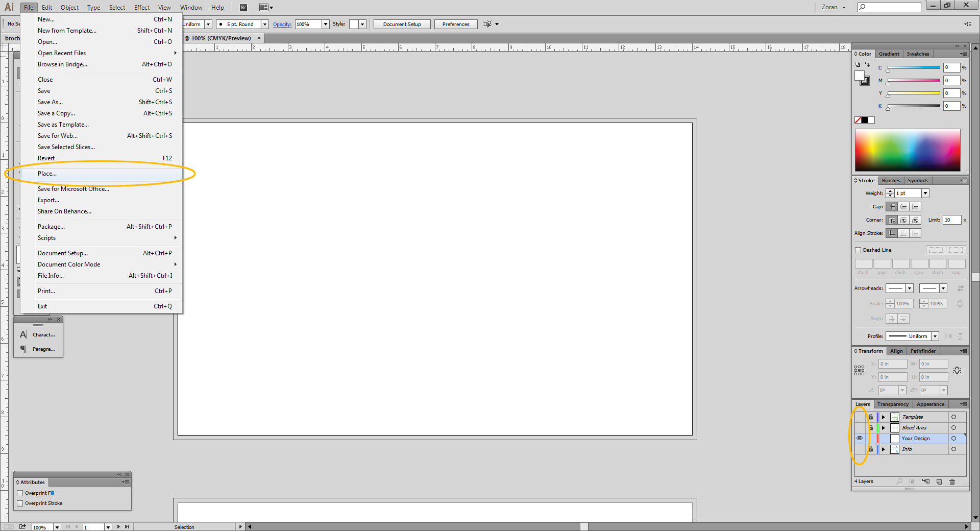The width and height of the screenshot is (980, 531).
Task: Expand the Bleed Area layer
Action: click(x=884, y=428)
